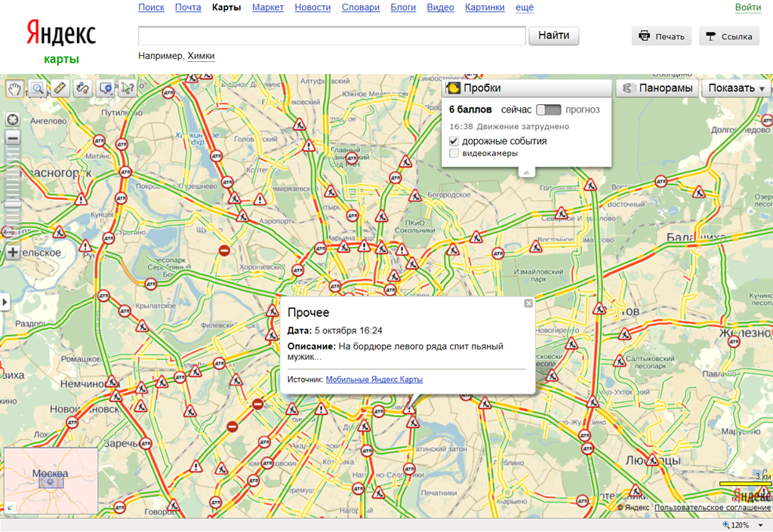Switch the сейчас/прогноз traffic toggle
773x532 pixels.
(548, 110)
